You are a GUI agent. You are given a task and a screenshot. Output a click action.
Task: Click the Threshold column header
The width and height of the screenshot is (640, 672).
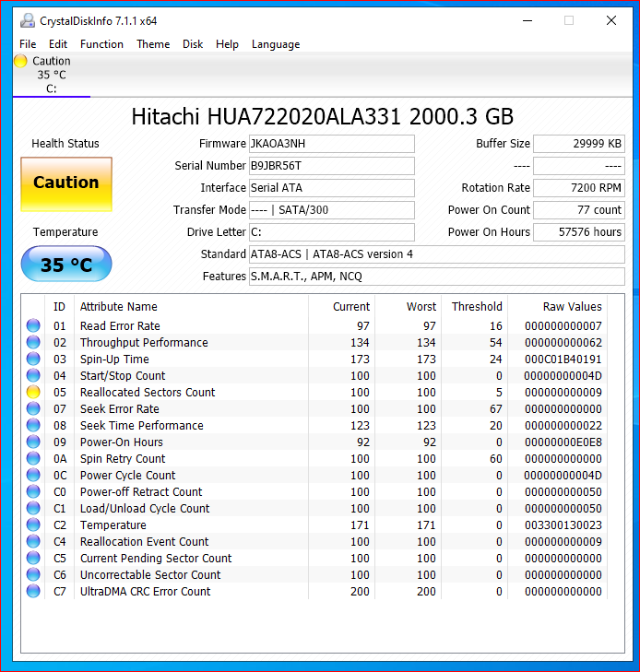coord(477,307)
